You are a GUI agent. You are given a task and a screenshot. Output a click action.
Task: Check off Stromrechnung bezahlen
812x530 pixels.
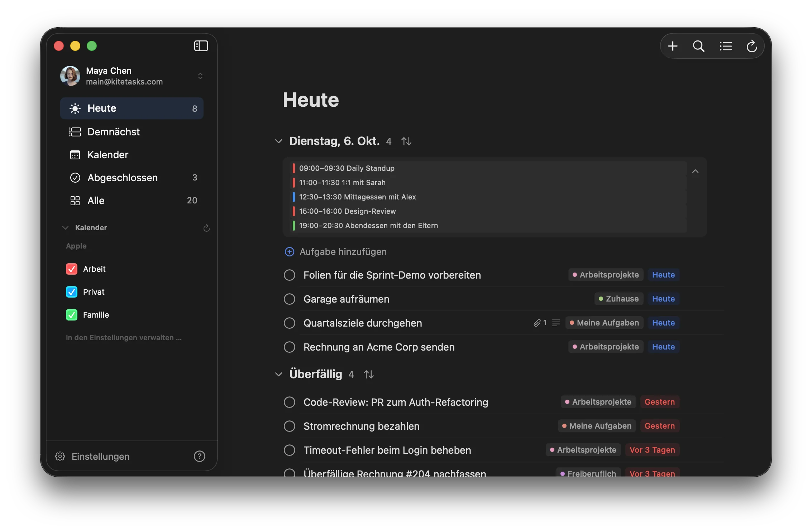(289, 426)
